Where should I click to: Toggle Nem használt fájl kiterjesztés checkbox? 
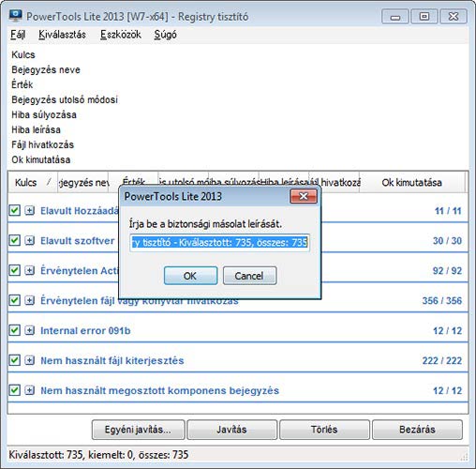pos(15,360)
